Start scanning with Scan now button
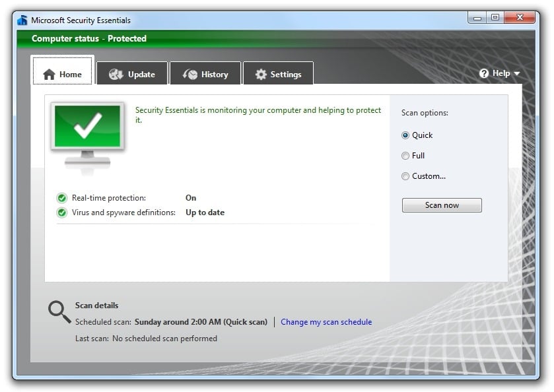 click(x=442, y=205)
